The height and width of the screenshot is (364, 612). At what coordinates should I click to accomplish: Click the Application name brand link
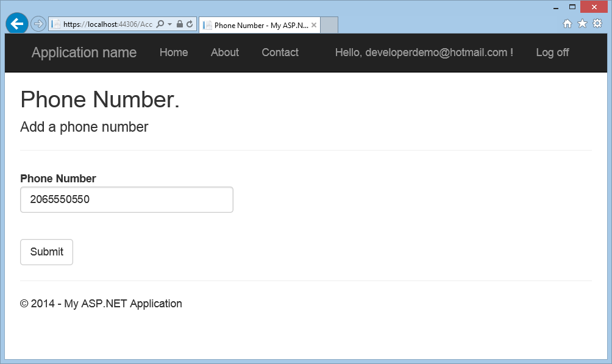click(84, 52)
